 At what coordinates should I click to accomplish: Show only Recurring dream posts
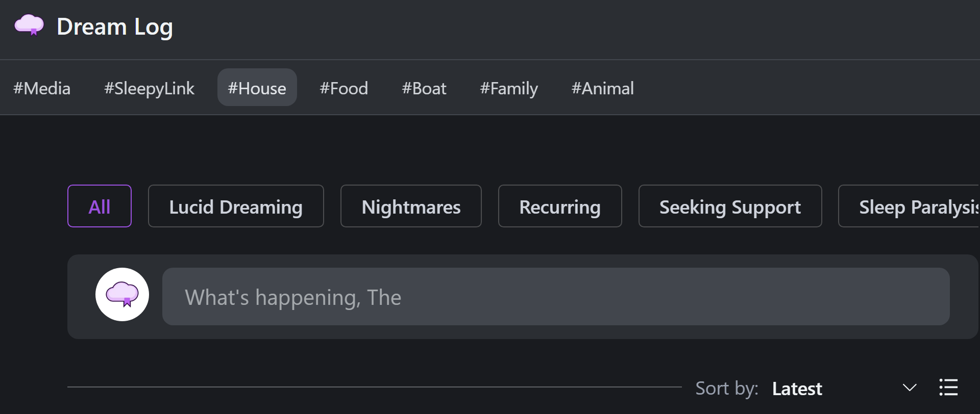click(560, 206)
